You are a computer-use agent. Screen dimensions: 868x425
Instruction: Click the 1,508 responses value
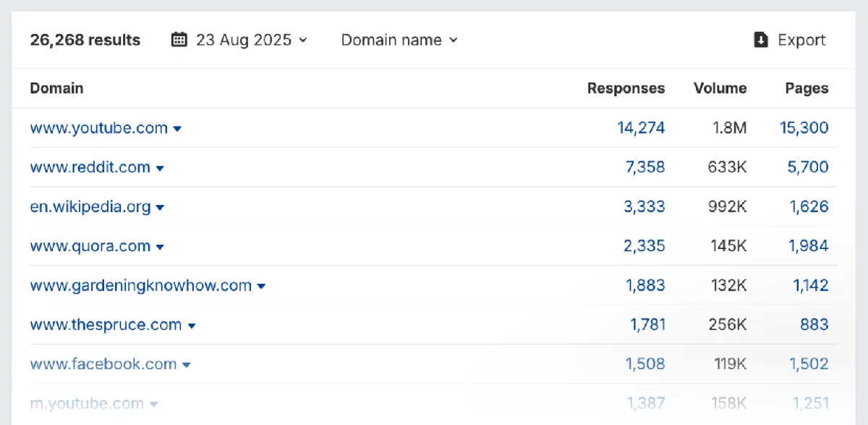(645, 364)
